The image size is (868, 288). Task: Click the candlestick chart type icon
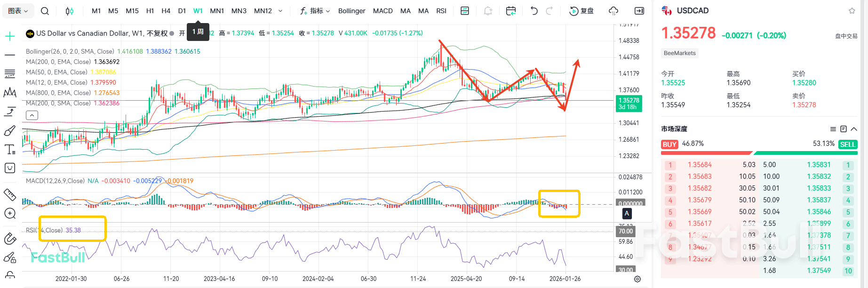tap(69, 11)
